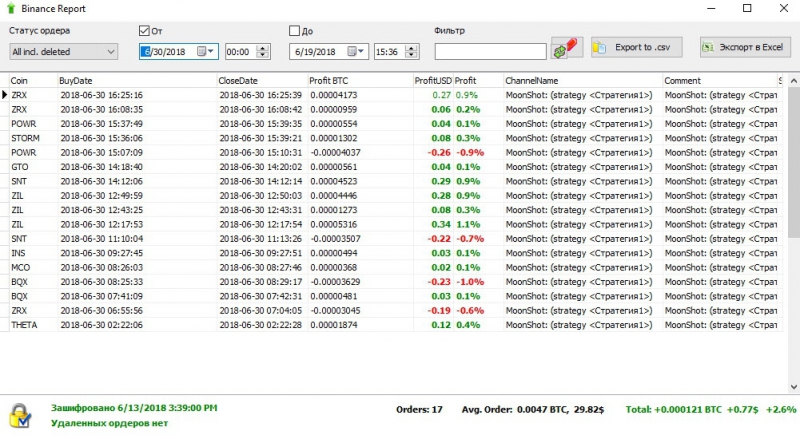The height and width of the screenshot is (439, 800).
Task: Select the STORM coin row
Action: pyautogui.click(x=391, y=138)
